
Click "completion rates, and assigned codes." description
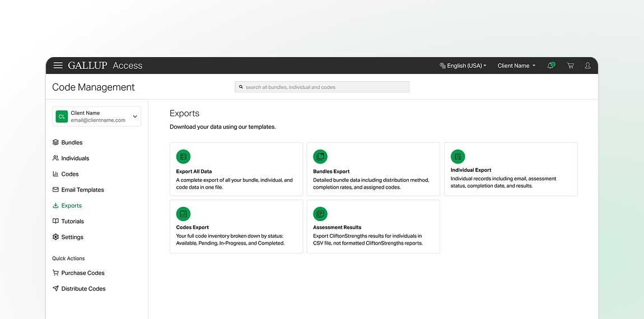tap(357, 187)
